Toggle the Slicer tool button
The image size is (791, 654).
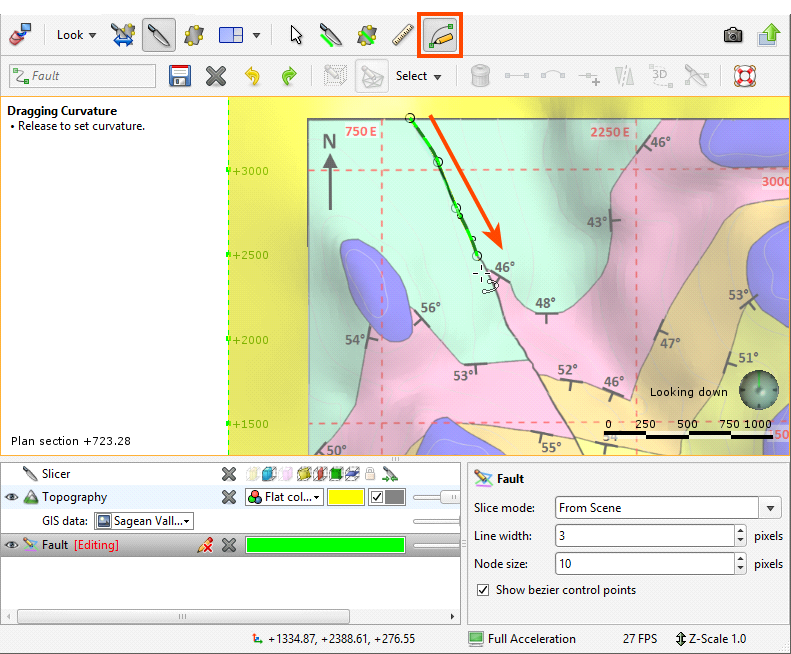[x=159, y=35]
